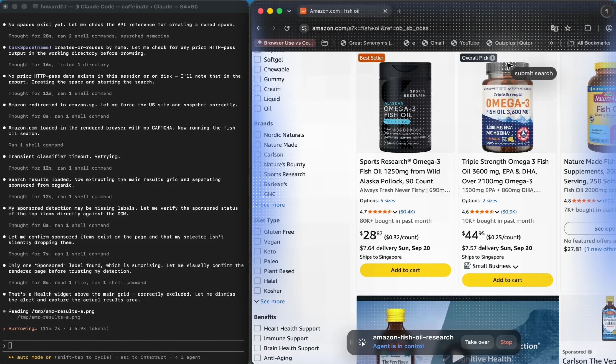Open Sports Research Omega-3 product title

tap(400, 171)
